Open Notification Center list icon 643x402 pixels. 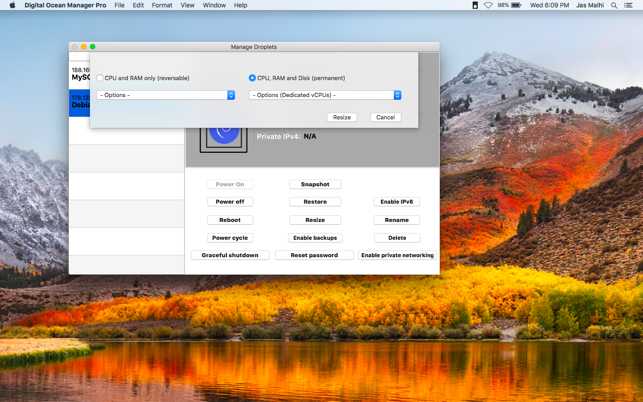pos(628,5)
